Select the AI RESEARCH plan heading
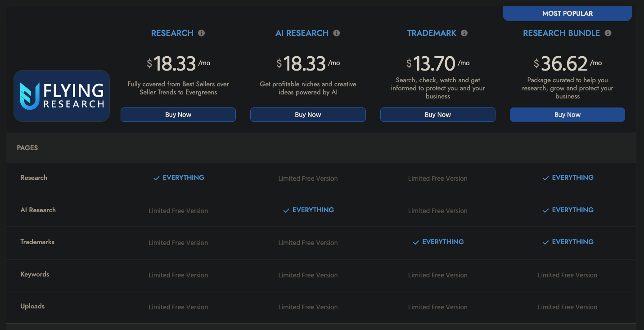Image resolution: width=644 pixels, height=330 pixels. click(x=302, y=33)
